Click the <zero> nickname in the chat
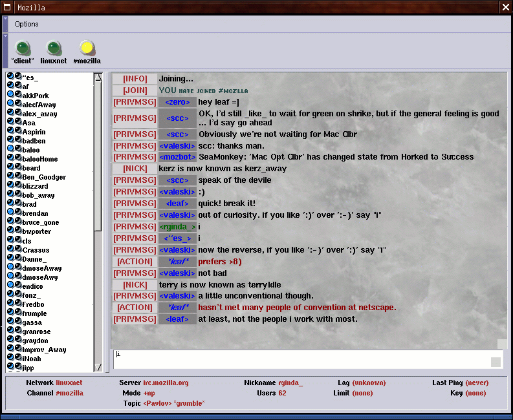This screenshot has height=420, width=513. point(177,102)
